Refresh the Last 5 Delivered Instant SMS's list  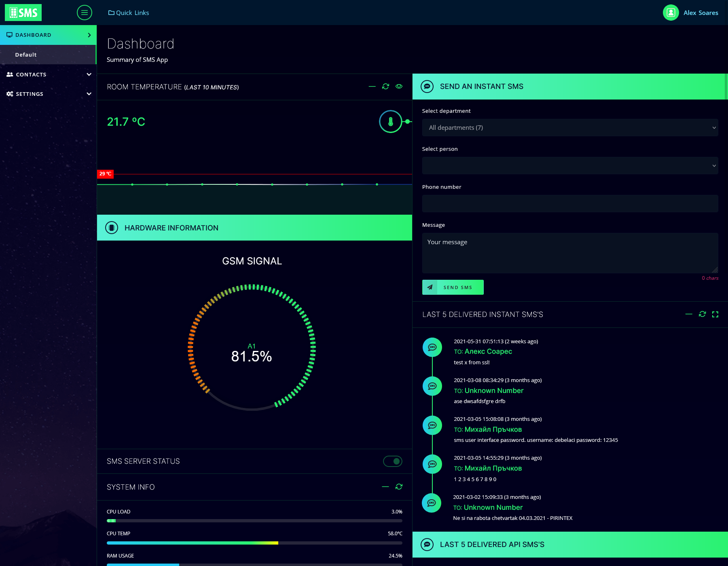703,314
